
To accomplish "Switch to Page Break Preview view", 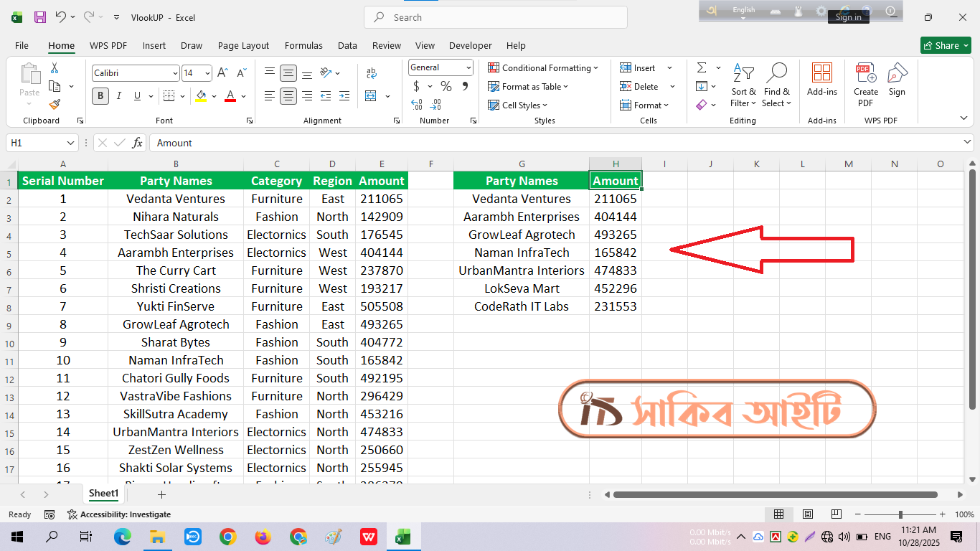I will click(x=836, y=514).
